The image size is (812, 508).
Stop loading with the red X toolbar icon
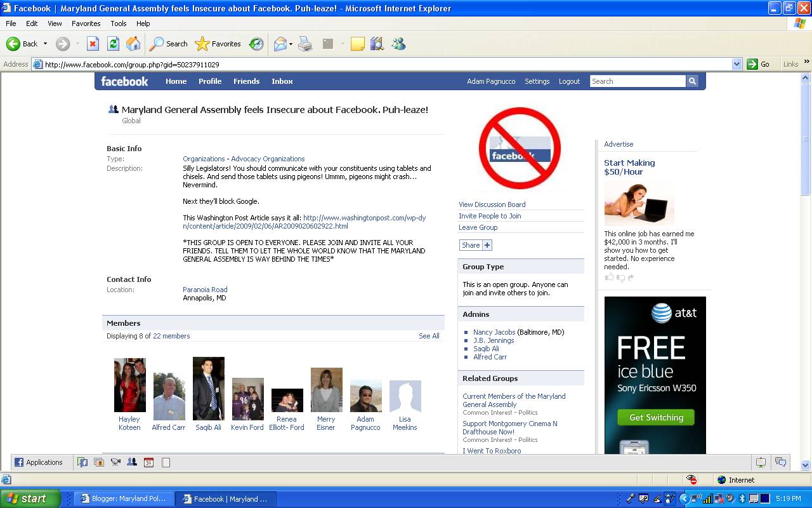pyautogui.click(x=93, y=44)
